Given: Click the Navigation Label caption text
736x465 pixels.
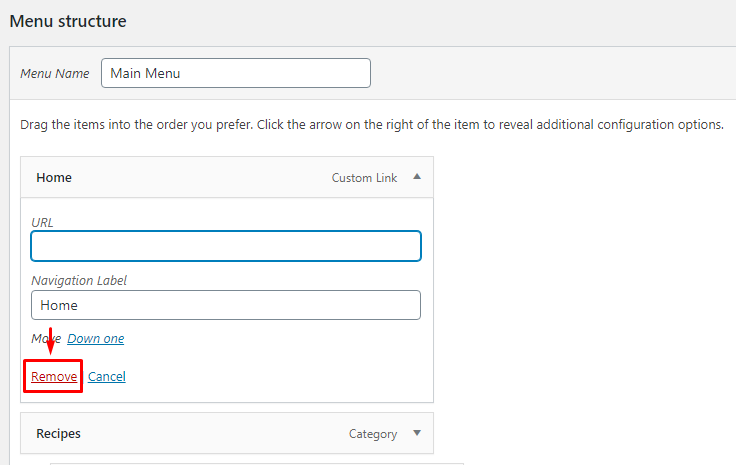Looking at the screenshot, I should [79, 281].
